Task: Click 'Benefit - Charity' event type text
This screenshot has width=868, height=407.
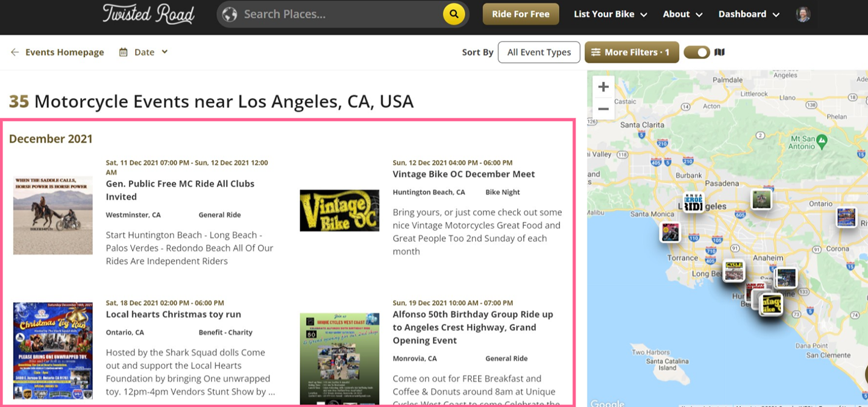Action: coord(225,332)
